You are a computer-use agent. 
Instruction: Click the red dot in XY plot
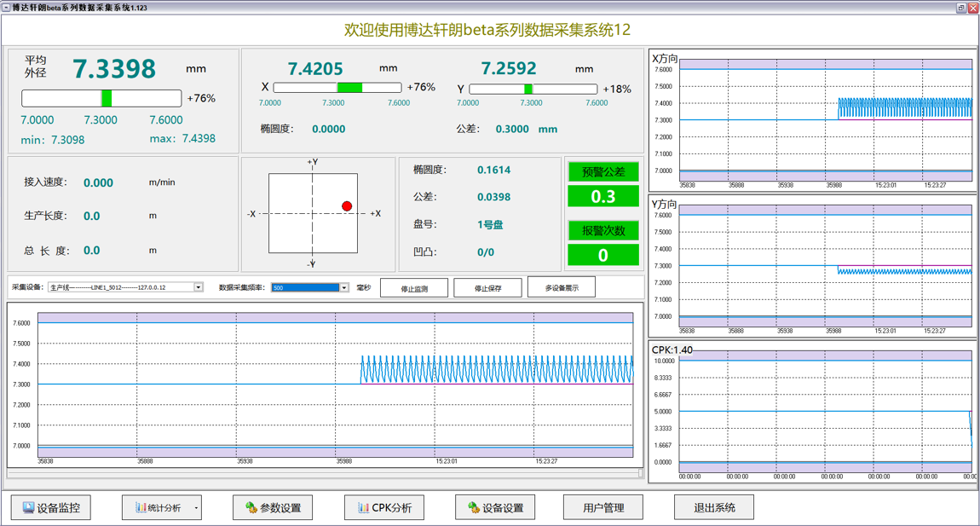pos(347,206)
